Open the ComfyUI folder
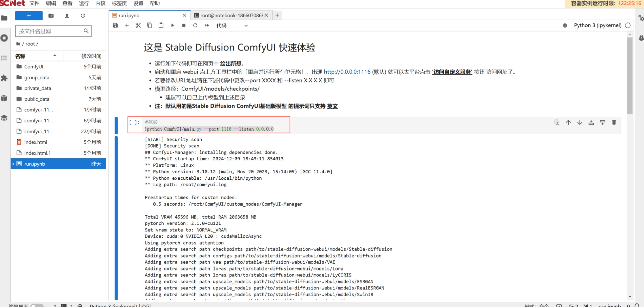644x307 pixels. [34, 67]
